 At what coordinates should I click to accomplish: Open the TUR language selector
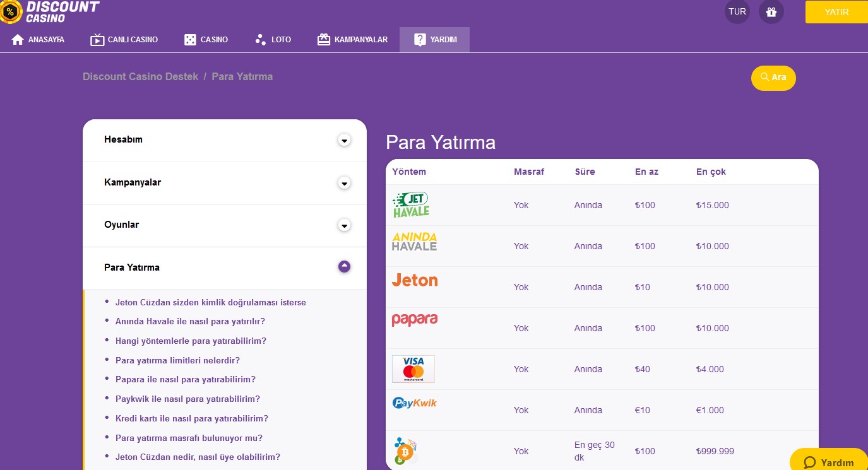coord(737,11)
